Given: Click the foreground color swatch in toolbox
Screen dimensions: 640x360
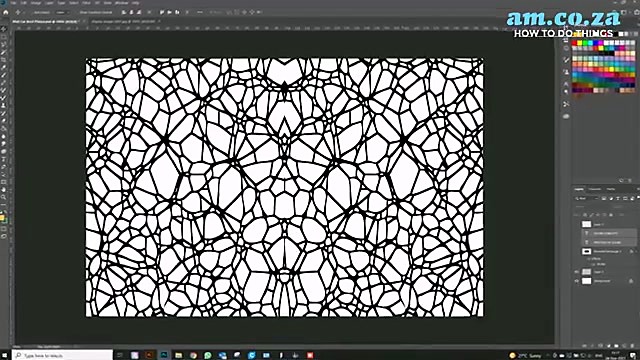Looking at the screenshot, I should point(2,218).
